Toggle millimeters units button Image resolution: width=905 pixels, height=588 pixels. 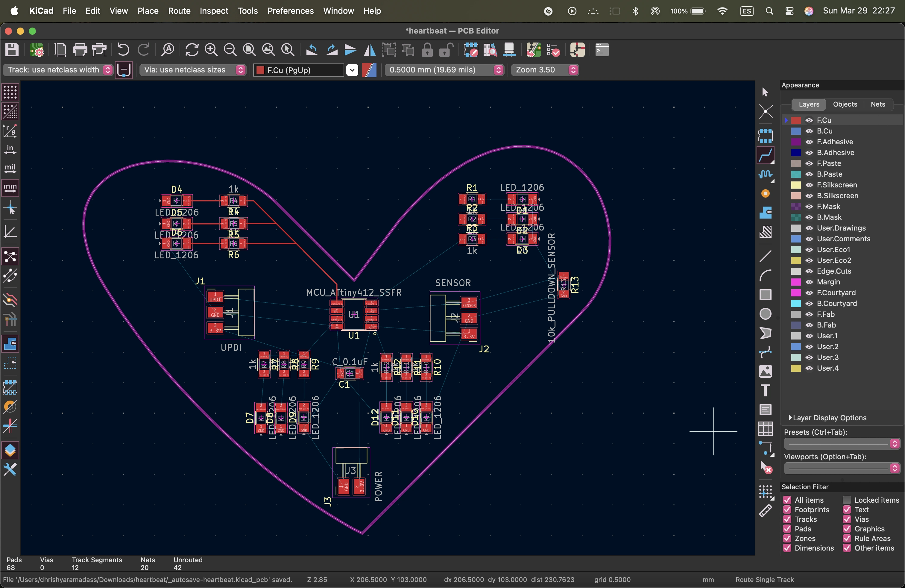tap(10, 187)
